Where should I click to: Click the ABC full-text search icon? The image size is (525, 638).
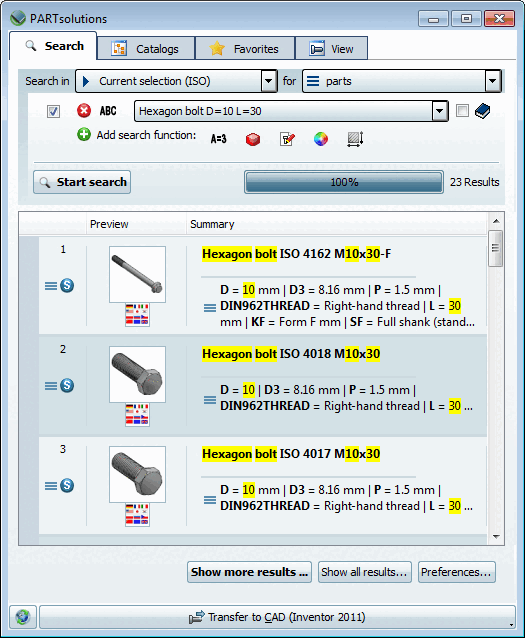[x=108, y=111]
